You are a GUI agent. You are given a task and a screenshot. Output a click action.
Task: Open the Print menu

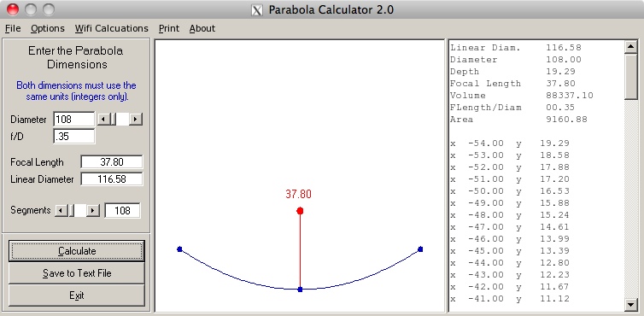click(169, 28)
